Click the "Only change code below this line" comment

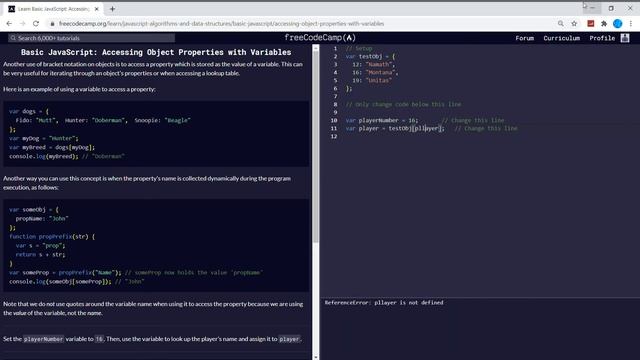[x=403, y=104]
